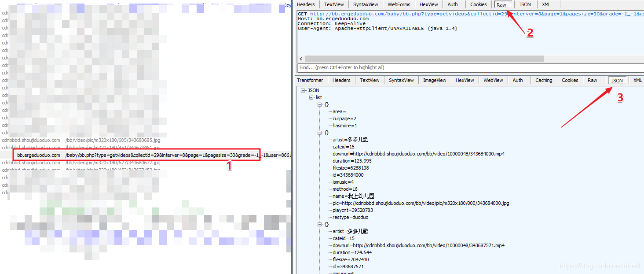
Task: Collapse the first object node above area
Action: pos(319,104)
